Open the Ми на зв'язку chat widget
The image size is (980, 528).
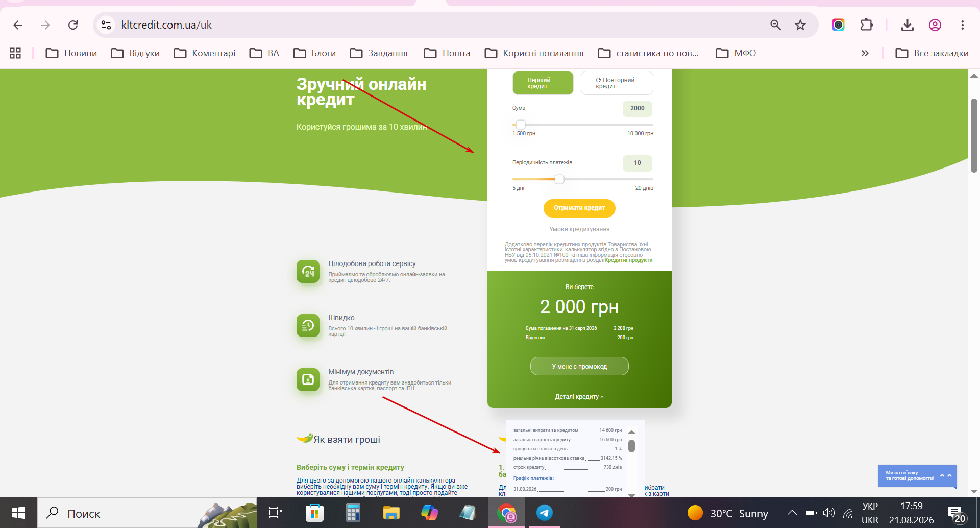(917, 476)
